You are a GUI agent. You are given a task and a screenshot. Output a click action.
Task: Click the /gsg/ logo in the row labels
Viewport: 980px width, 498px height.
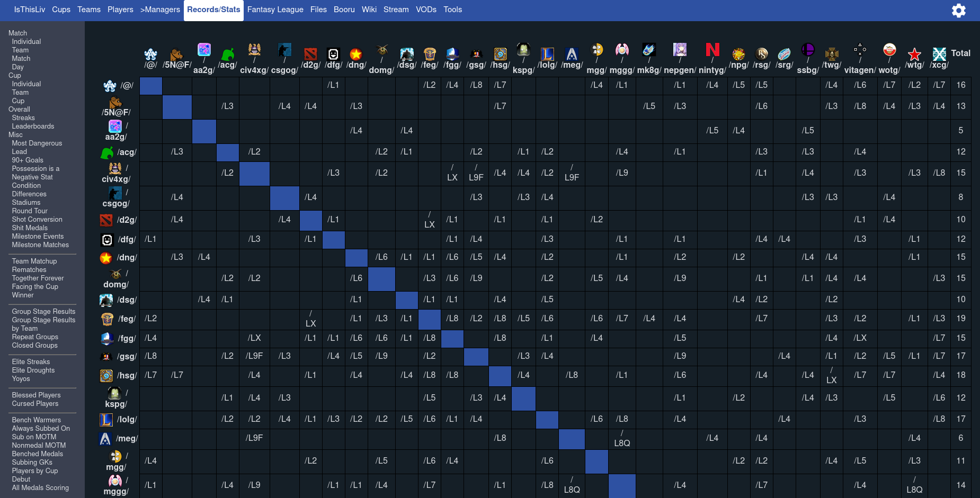(106, 357)
